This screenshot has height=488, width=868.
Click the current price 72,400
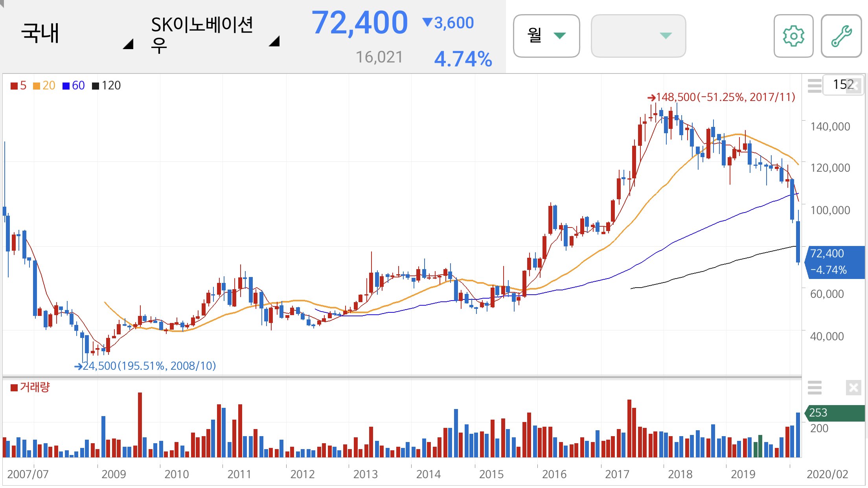360,22
